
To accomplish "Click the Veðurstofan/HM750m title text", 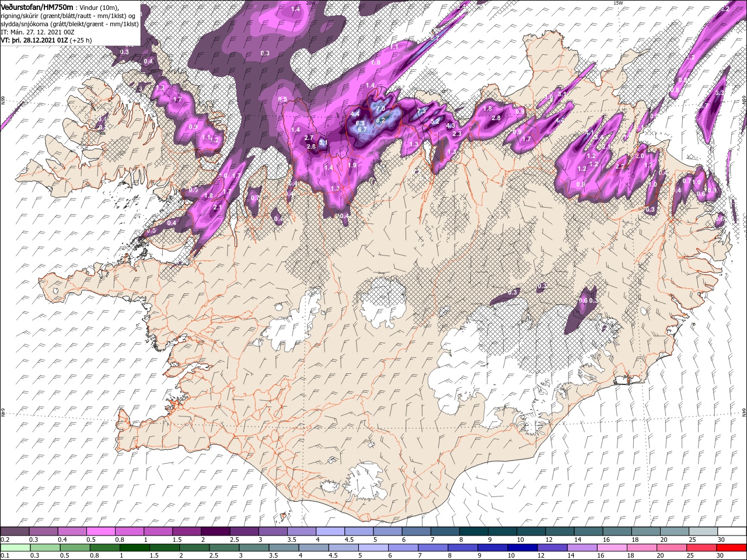I will (x=37, y=6).
